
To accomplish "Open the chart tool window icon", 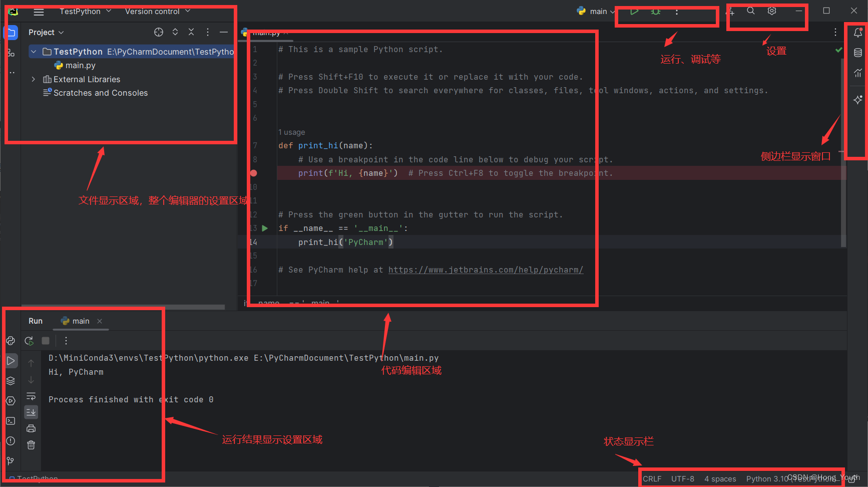I will tap(858, 73).
